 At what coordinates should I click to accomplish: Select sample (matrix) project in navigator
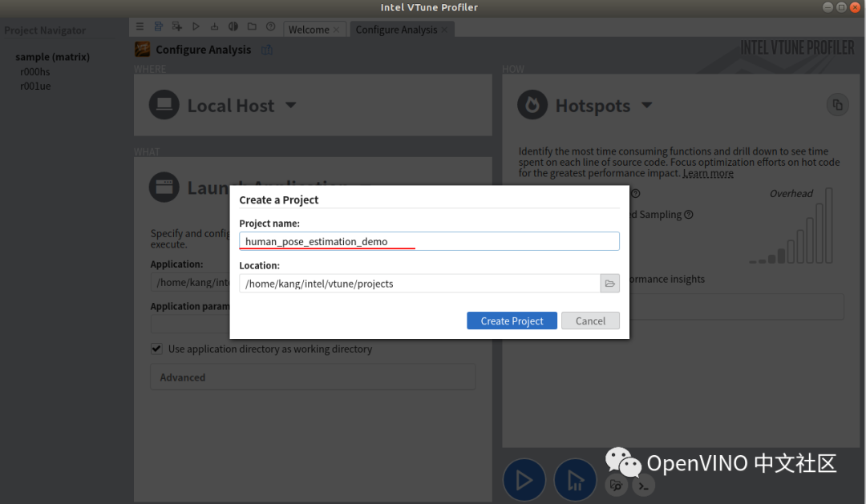pyautogui.click(x=52, y=57)
